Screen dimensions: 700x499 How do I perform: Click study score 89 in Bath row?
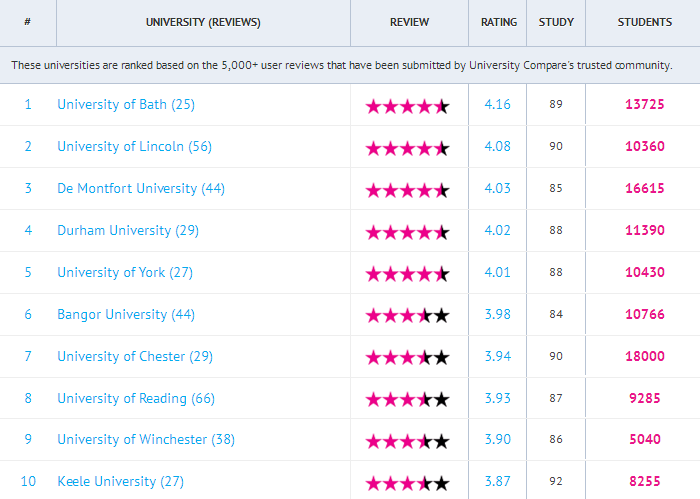556,104
